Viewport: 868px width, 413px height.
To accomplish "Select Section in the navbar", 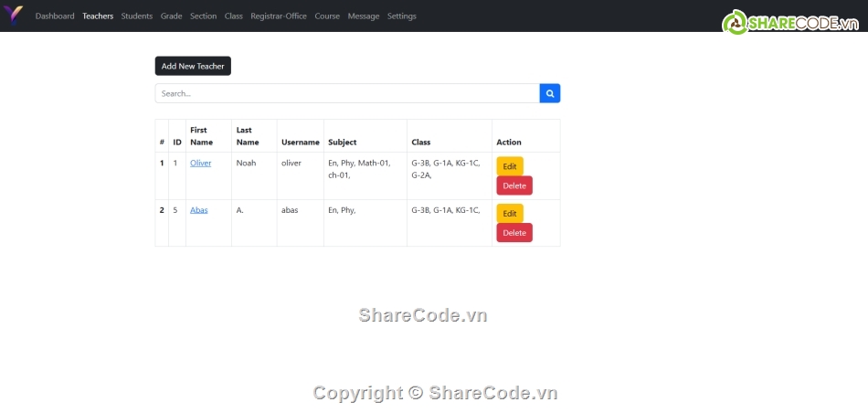I will (x=203, y=16).
